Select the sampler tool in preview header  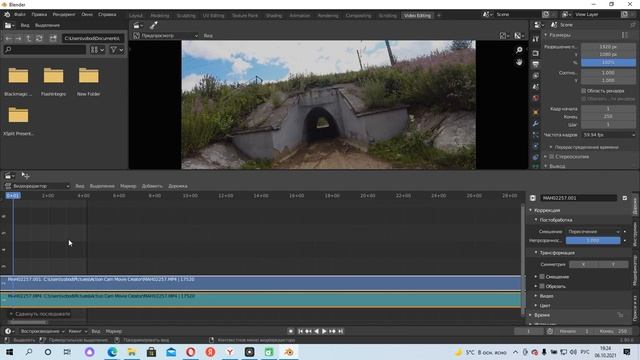point(154,25)
